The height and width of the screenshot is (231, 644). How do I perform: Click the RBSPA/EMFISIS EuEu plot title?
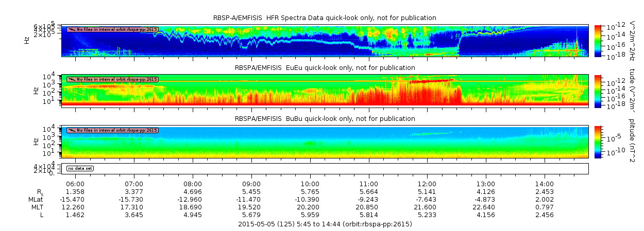pos(325,68)
